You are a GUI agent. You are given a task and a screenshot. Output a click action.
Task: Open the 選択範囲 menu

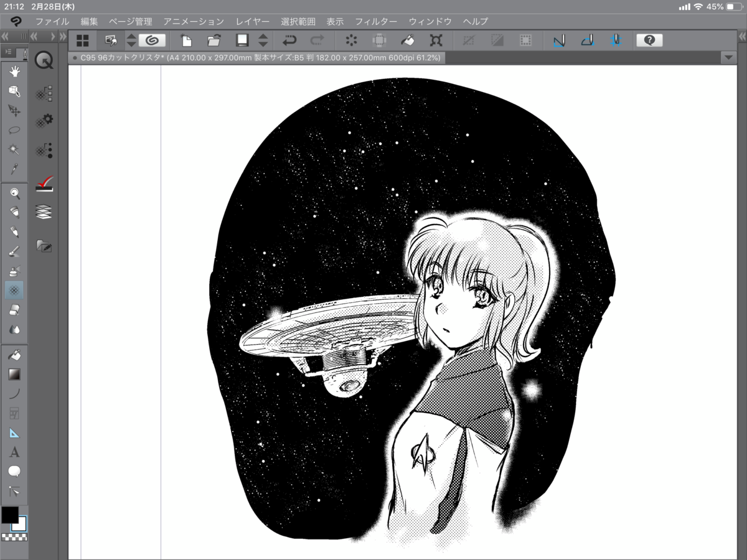(298, 22)
